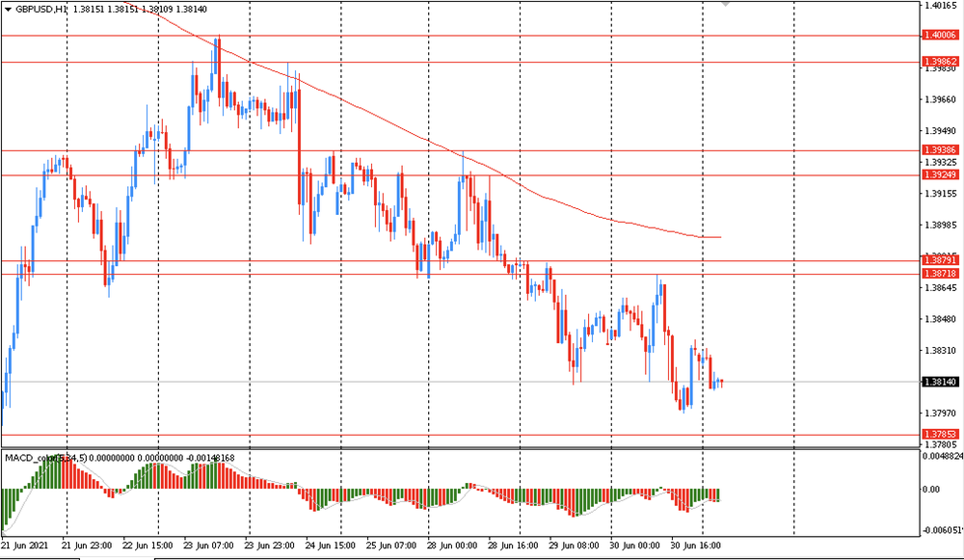Click the 0.0048824 value on the MACD scale
The height and width of the screenshot is (560, 964).
pos(943,456)
